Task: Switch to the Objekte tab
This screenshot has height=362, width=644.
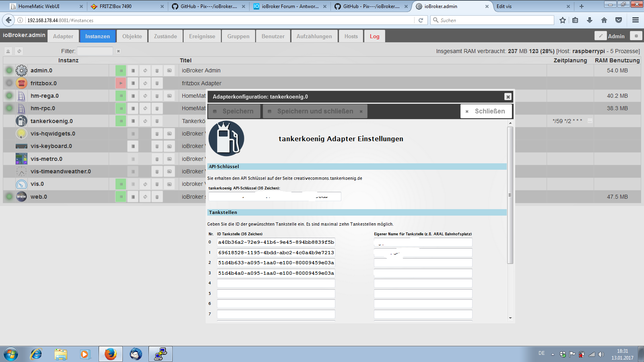Action: 132,36
